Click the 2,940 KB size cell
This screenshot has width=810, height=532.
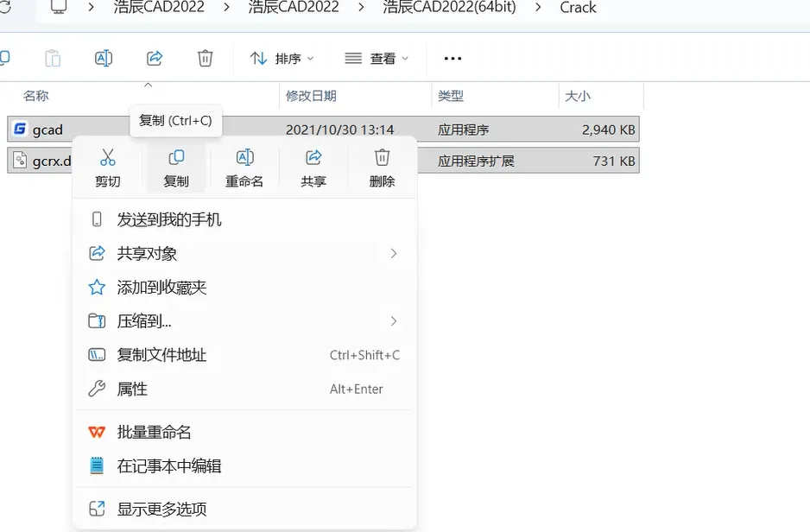point(609,130)
